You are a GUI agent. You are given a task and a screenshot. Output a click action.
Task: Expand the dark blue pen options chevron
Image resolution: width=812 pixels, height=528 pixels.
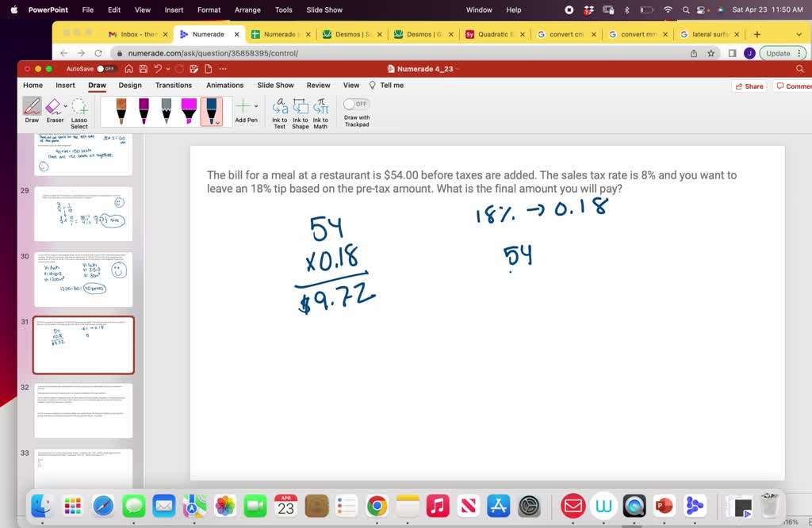(217, 122)
